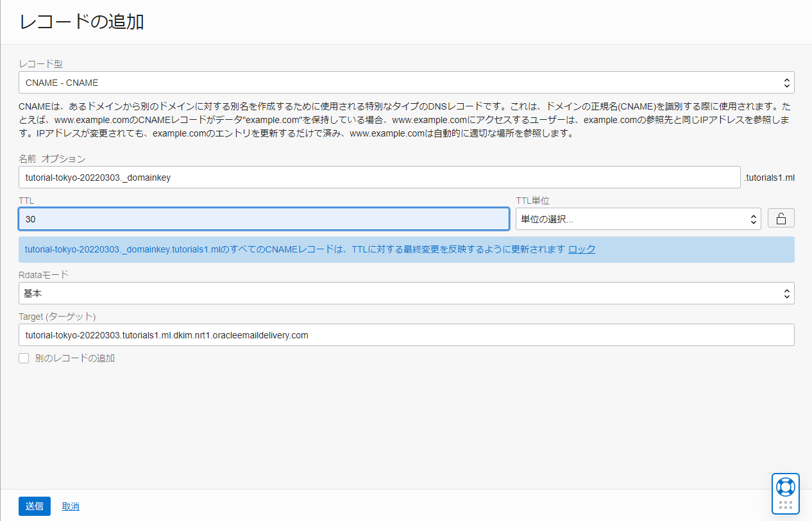Open the レコード型 dropdown showing CNAME - CNAME

click(x=405, y=82)
